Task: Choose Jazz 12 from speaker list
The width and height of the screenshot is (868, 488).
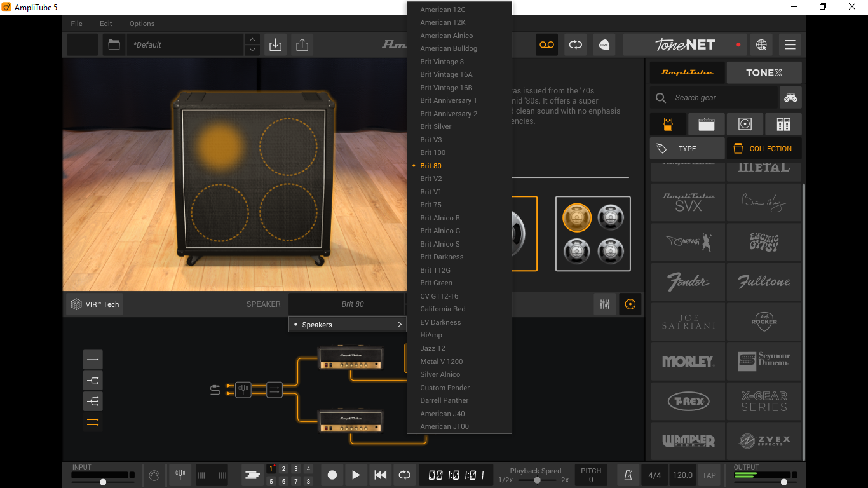Action: point(459,348)
